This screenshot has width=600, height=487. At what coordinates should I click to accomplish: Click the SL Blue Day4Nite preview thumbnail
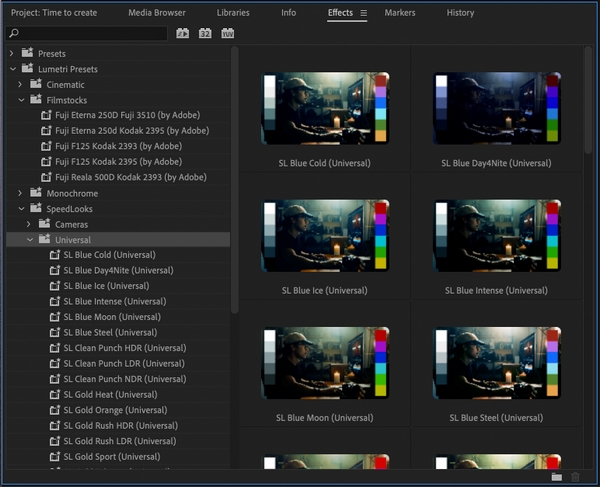click(x=497, y=108)
